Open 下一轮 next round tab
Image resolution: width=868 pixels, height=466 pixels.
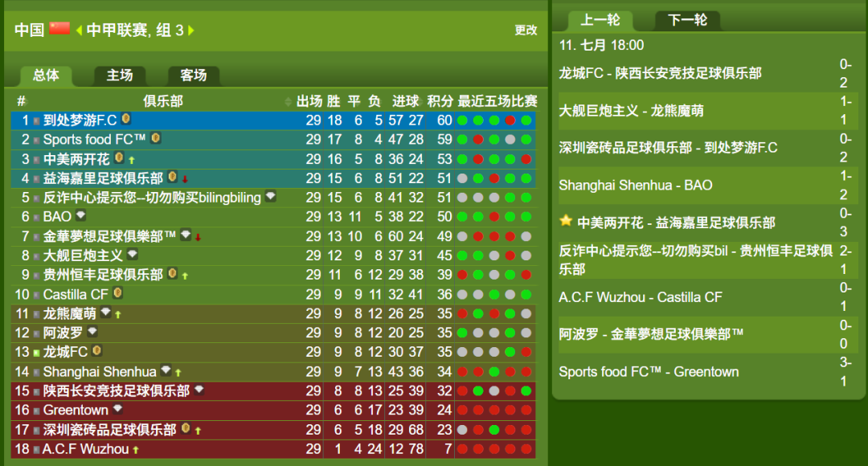(687, 20)
